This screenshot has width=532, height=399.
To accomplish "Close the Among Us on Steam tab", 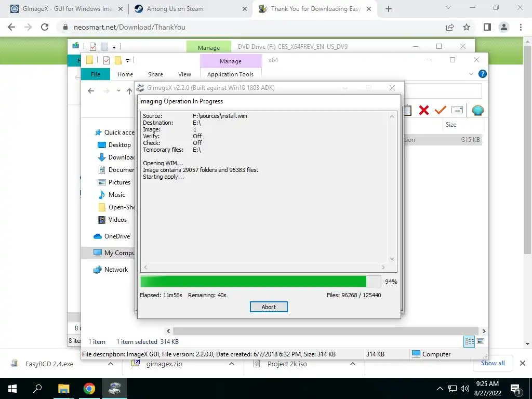I will pyautogui.click(x=245, y=9).
